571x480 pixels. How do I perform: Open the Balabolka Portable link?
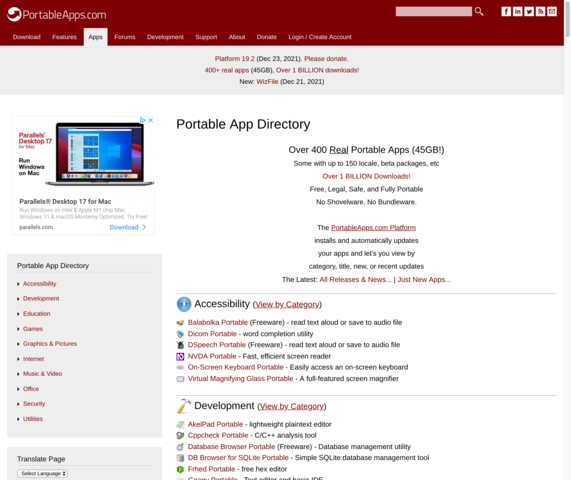coord(218,322)
